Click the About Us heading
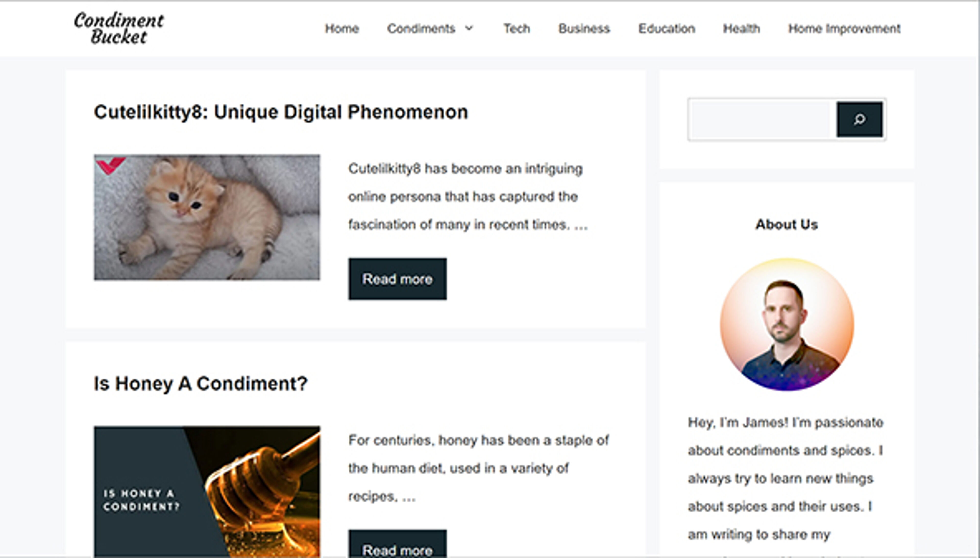This screenshot has width=980, height=558. point(787,225)
